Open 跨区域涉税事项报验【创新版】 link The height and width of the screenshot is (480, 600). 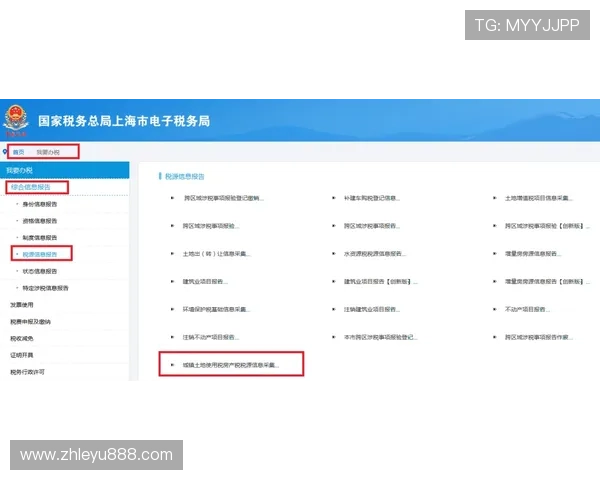click(x=547, y=226)
